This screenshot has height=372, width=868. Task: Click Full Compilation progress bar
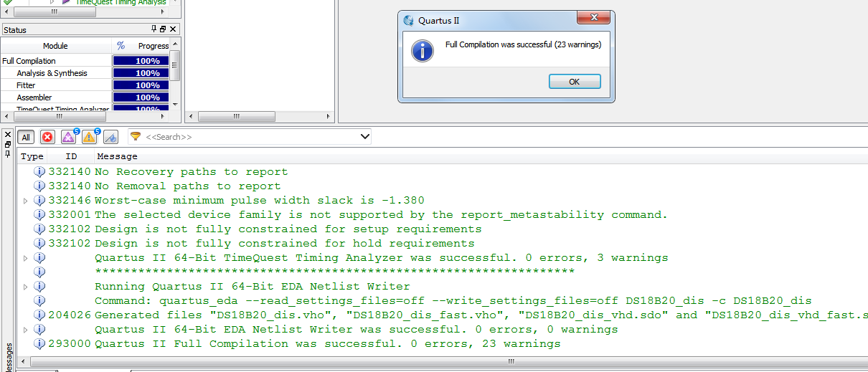pos(141,61)
